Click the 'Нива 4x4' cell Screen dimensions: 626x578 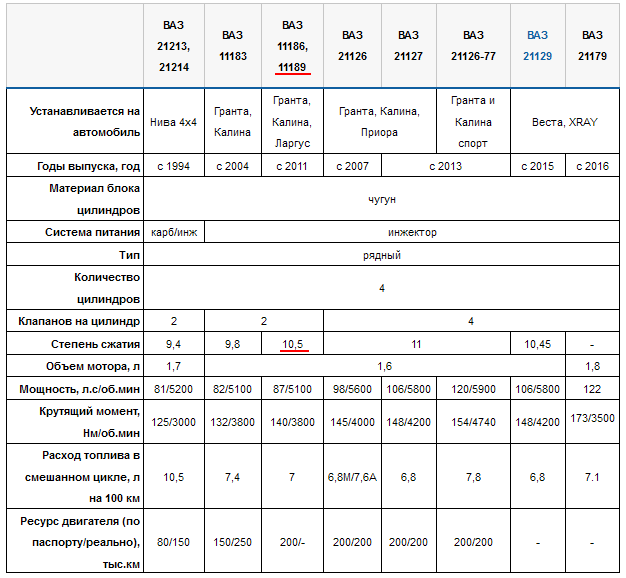point(174,122)
